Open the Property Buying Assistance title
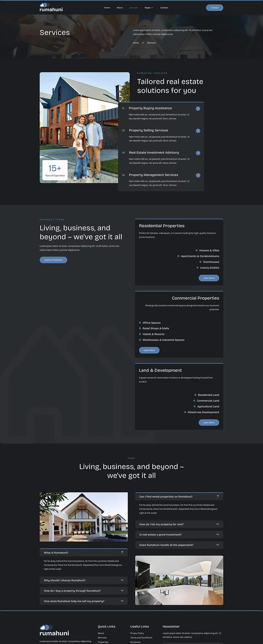 click(150, 108)
